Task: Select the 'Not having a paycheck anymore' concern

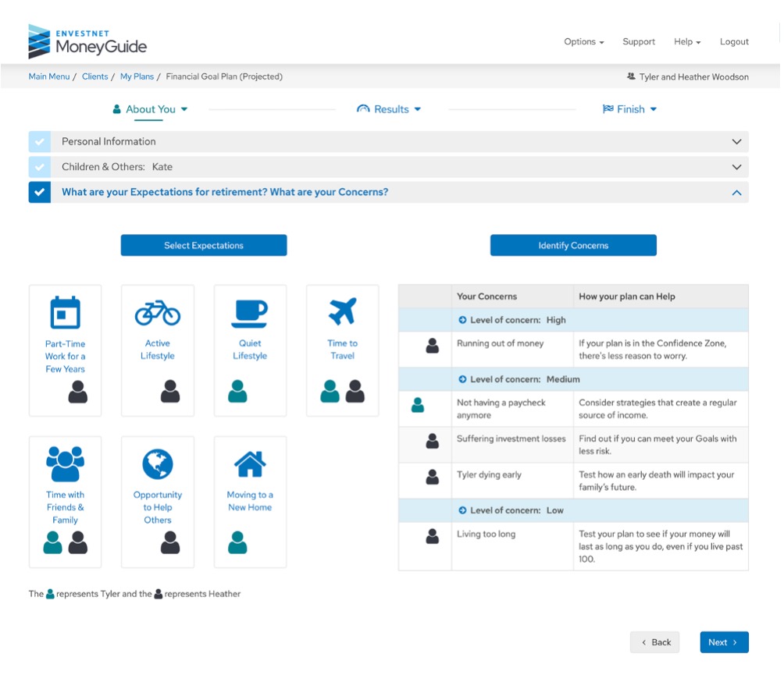Action: coord(501,409)
